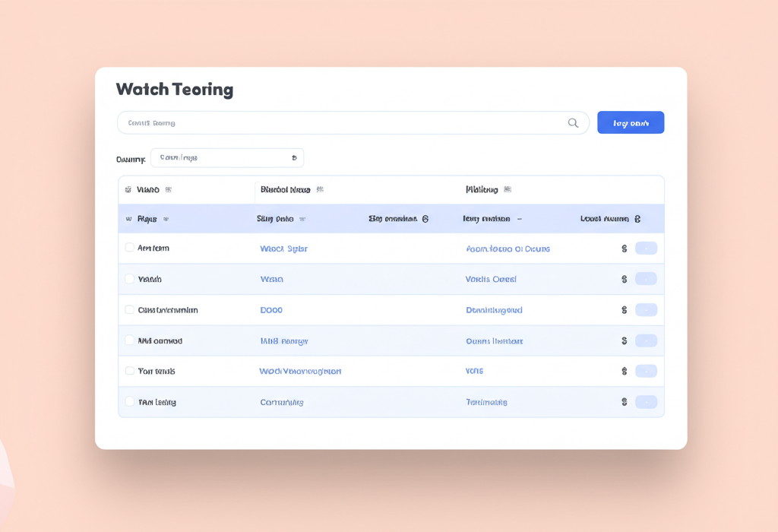
Task: Open the last row's second-column blue link
Action: [x=282, y=403]
